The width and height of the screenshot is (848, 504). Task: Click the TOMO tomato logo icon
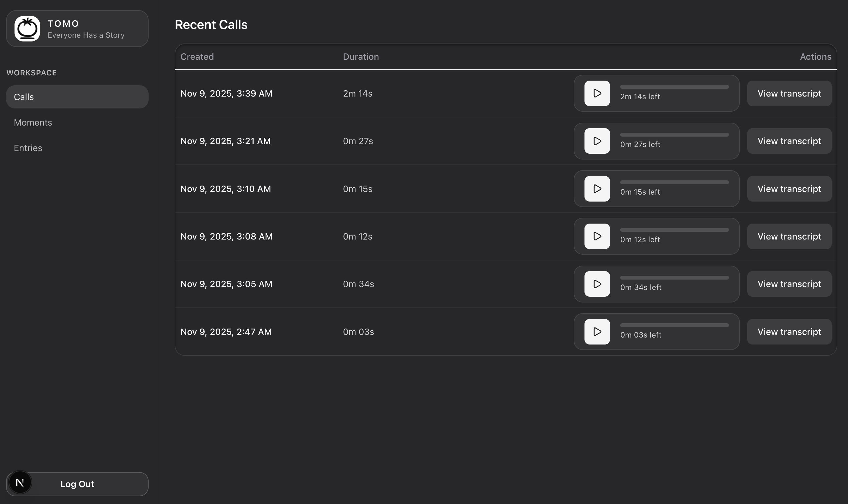[x=27, y=28]
